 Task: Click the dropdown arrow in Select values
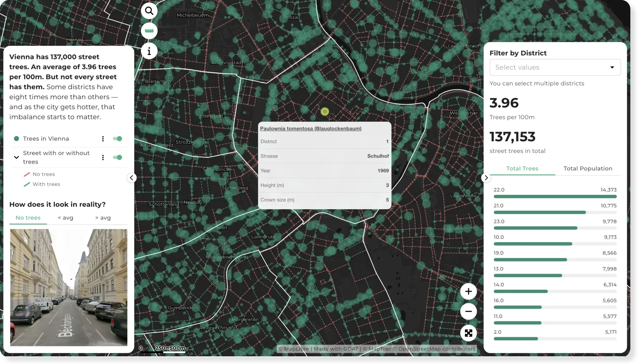pos(612,67)
